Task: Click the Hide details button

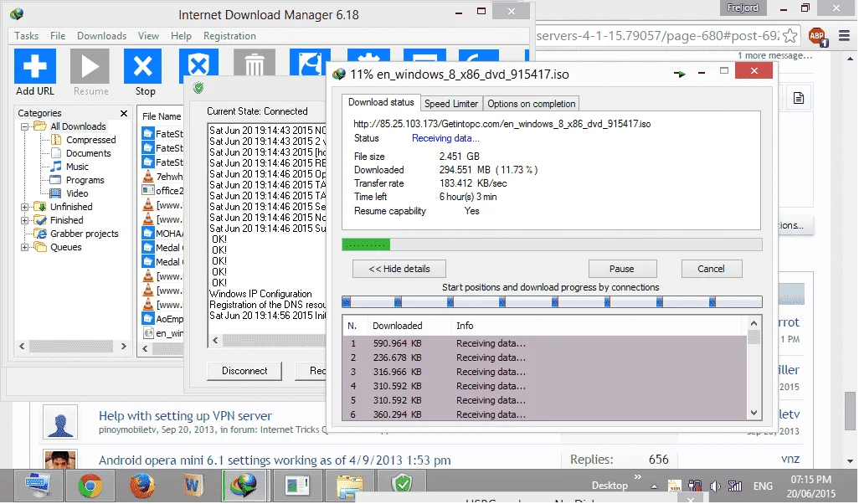Action: tap(399, 269)
